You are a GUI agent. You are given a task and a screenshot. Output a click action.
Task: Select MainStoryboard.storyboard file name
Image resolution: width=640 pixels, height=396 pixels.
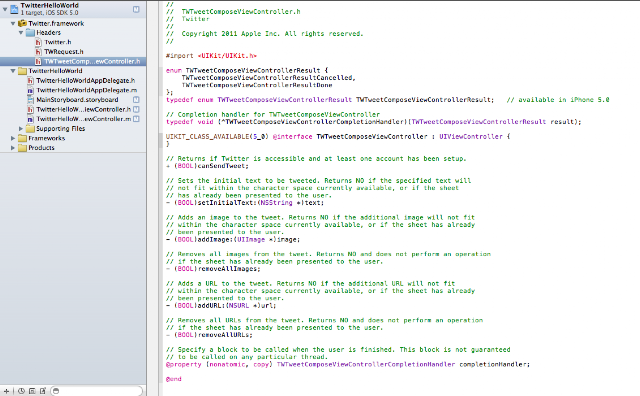(77, 100)
